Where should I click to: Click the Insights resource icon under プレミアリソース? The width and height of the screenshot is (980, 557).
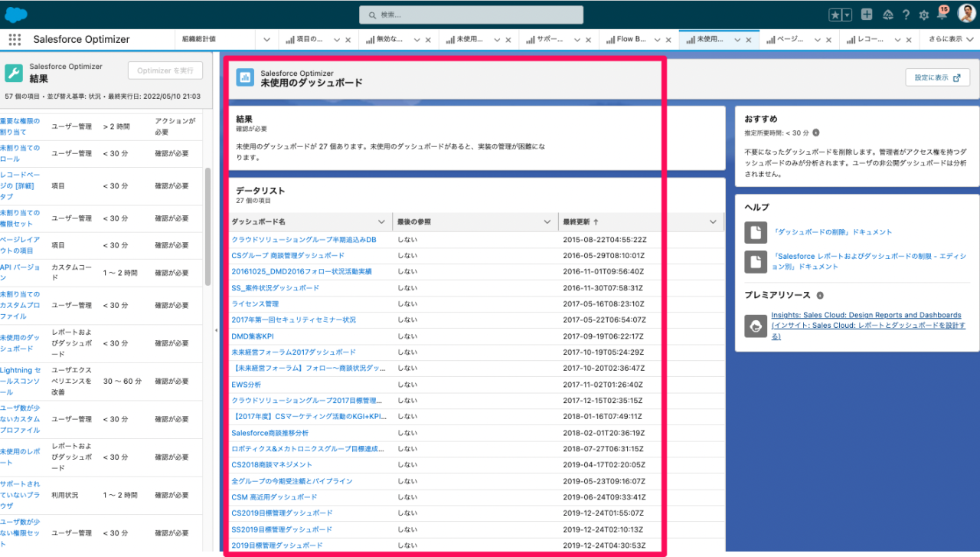click(756, 326)
